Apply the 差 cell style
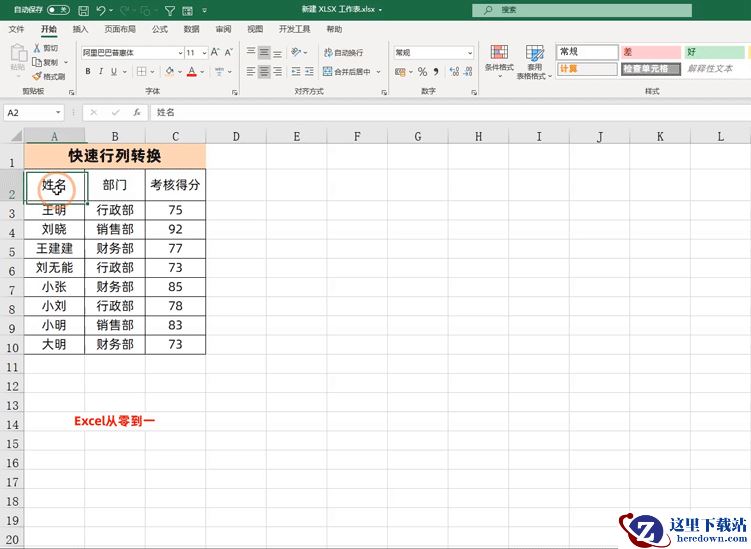The image size is (751, 549). tap(651, 52)
